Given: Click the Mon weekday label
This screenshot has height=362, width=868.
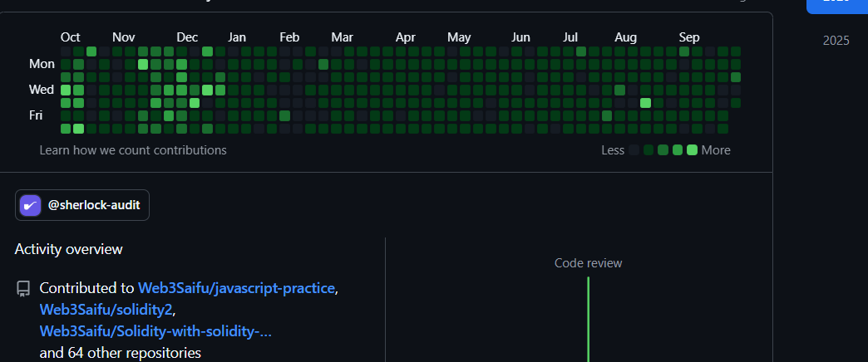Looking at the screenshot, I should [42, 64].
